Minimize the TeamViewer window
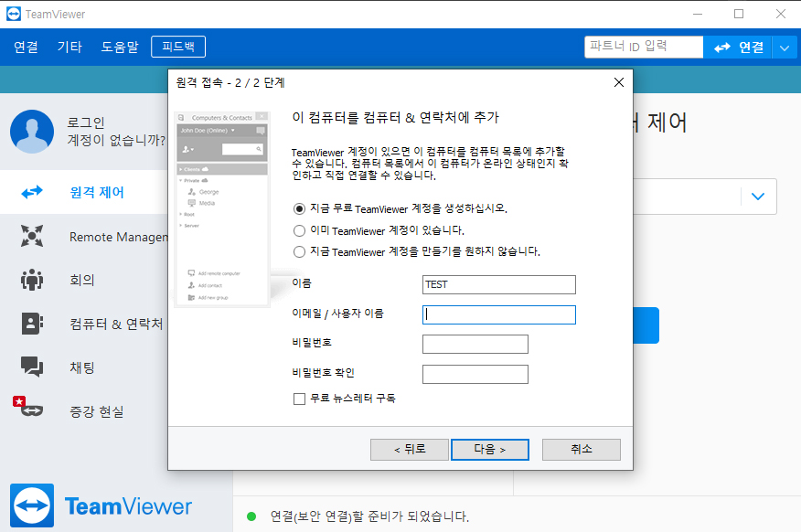Viewport: 801px width, 532px height. tap(698, 14)
